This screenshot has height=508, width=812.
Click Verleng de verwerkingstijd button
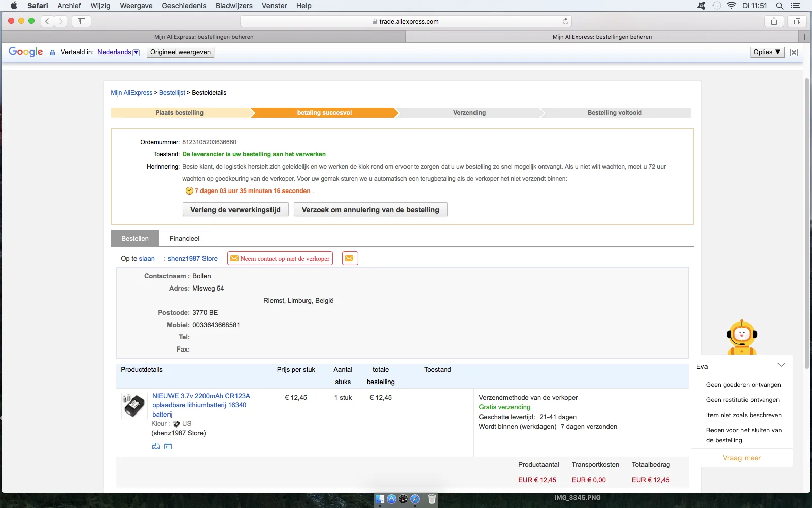[x=235, y=210]
